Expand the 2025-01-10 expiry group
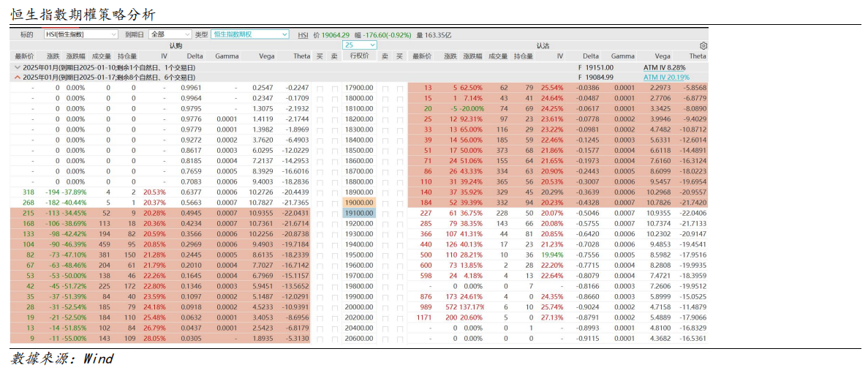 [18, 67]
